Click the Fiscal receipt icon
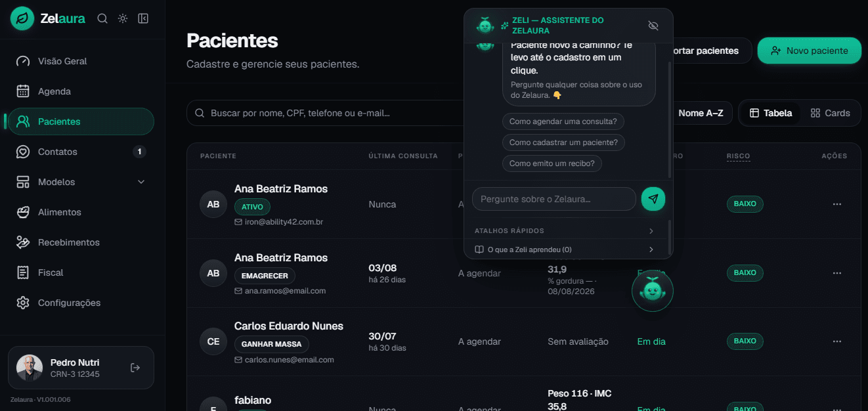The height and width of the screenshot is (411, 868). [23, 272]
